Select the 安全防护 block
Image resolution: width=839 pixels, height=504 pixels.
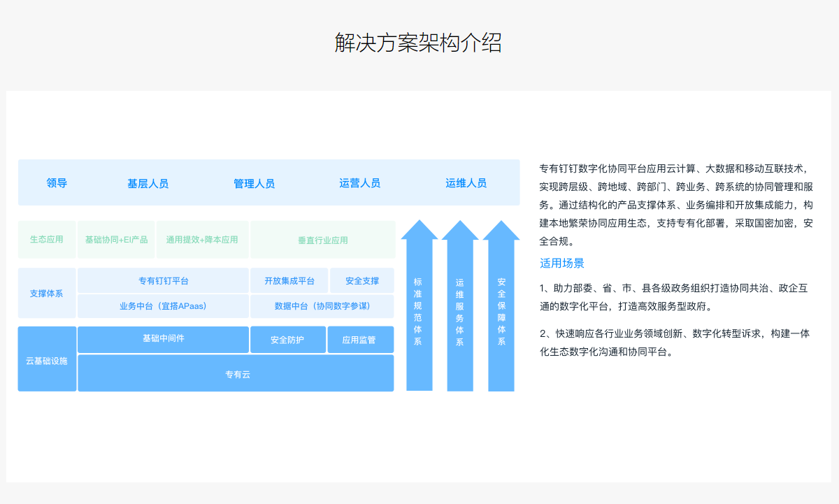coord(287,340)
